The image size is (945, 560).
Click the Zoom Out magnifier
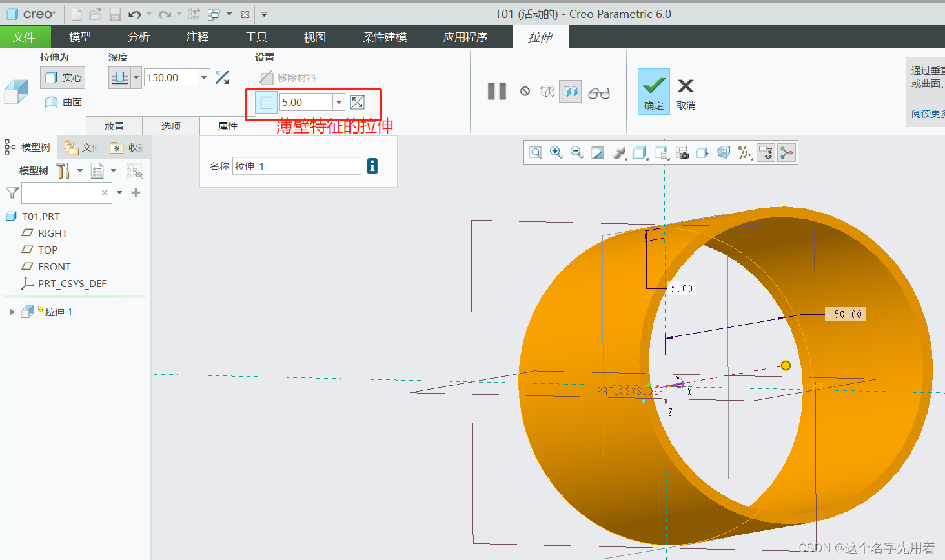click(577, 152)
